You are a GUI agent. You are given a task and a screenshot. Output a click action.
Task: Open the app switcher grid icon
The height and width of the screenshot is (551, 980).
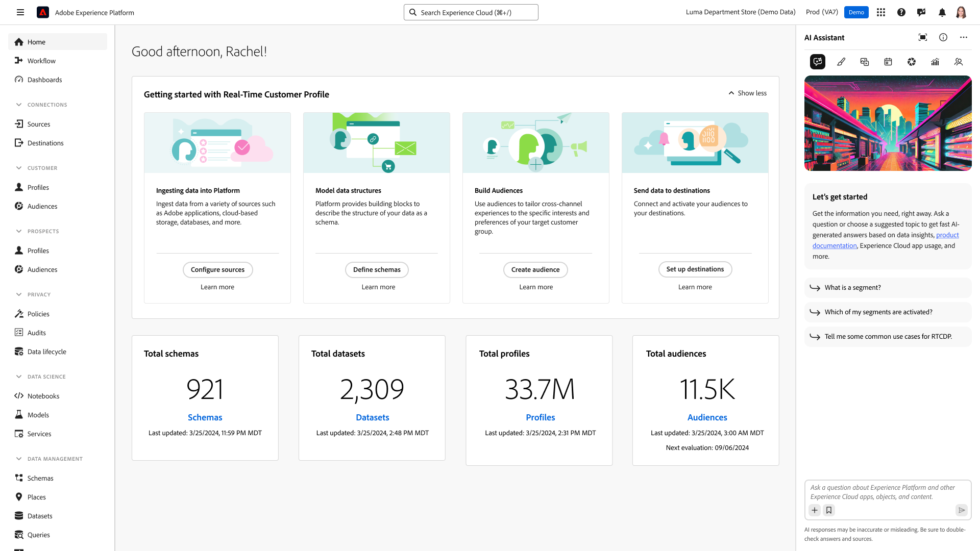(x=881, y=12)
